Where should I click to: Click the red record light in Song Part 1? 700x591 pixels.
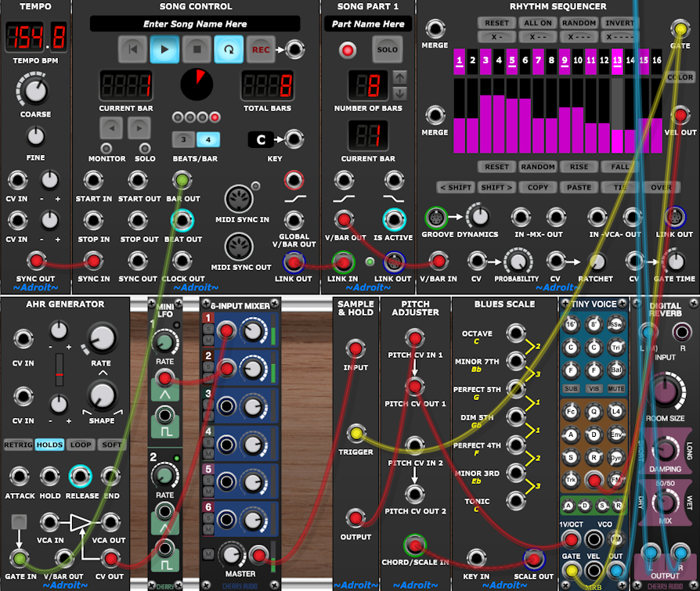[348, 50]
